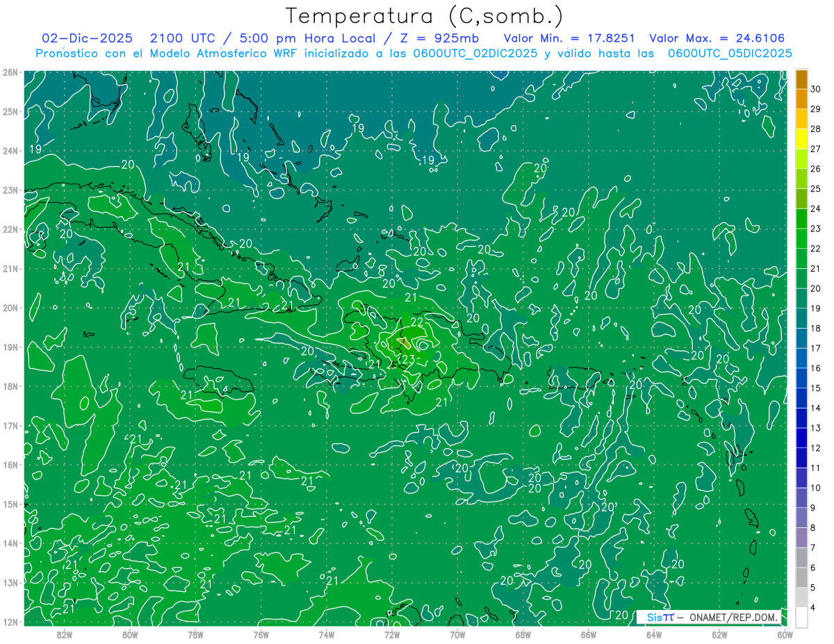Screen dimensions: 834x644
Task: Click the "23" contour label over Hispaniola
Action: (x=408, y=358)
